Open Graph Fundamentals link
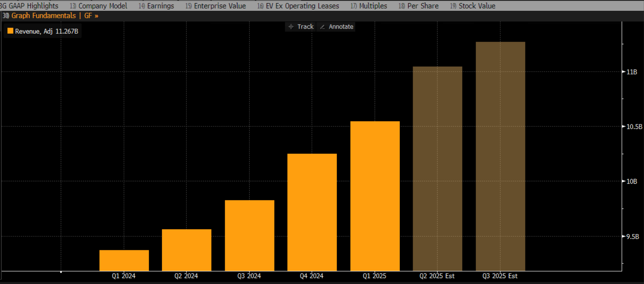This screenshot has width=644, height=284. pos(43,15)
